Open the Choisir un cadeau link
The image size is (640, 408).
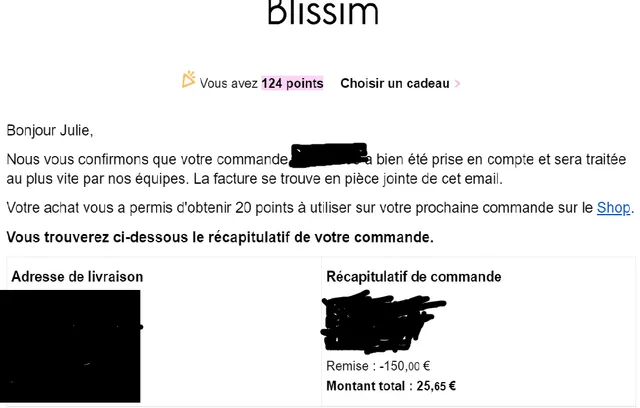395,83
